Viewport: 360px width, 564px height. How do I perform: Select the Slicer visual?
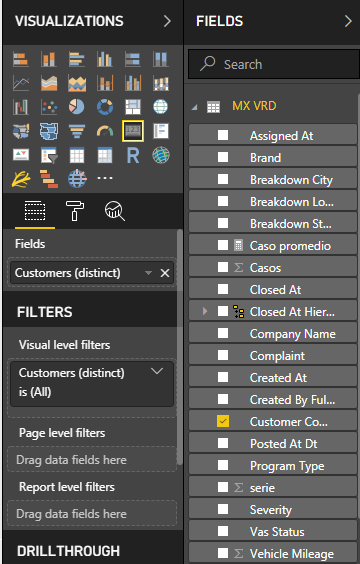pos(49,155)
